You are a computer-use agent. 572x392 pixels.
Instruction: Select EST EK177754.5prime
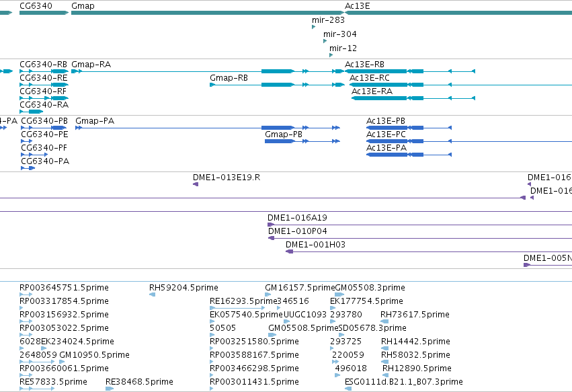click(x=366, y=301)
